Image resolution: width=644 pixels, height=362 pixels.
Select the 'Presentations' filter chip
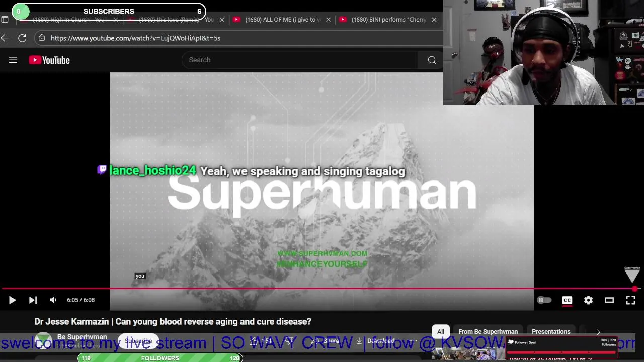coord(551,331)
